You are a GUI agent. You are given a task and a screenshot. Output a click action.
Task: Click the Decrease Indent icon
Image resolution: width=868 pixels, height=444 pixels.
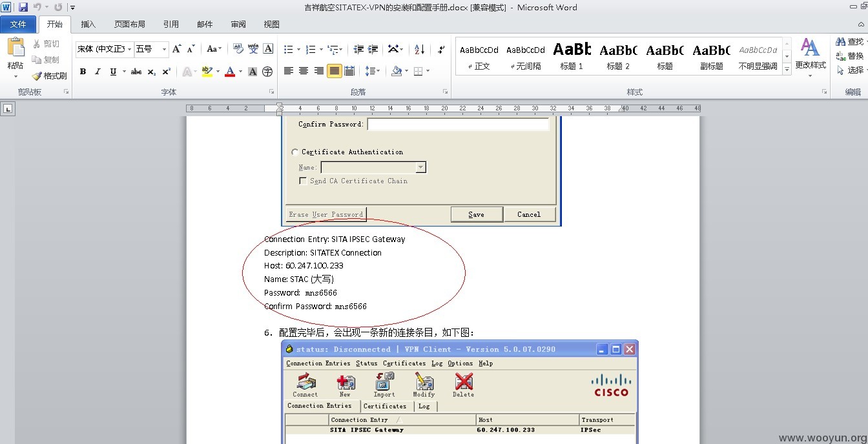358,49
